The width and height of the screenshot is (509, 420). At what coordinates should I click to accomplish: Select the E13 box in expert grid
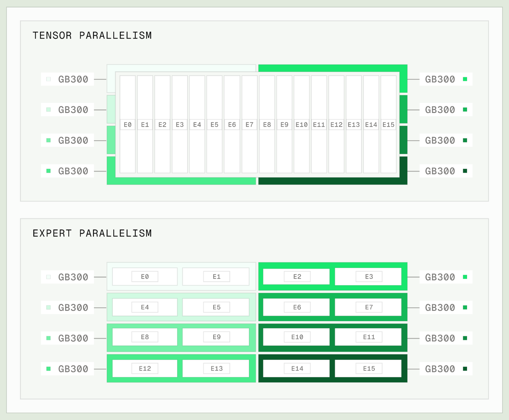tap(216, 368)
